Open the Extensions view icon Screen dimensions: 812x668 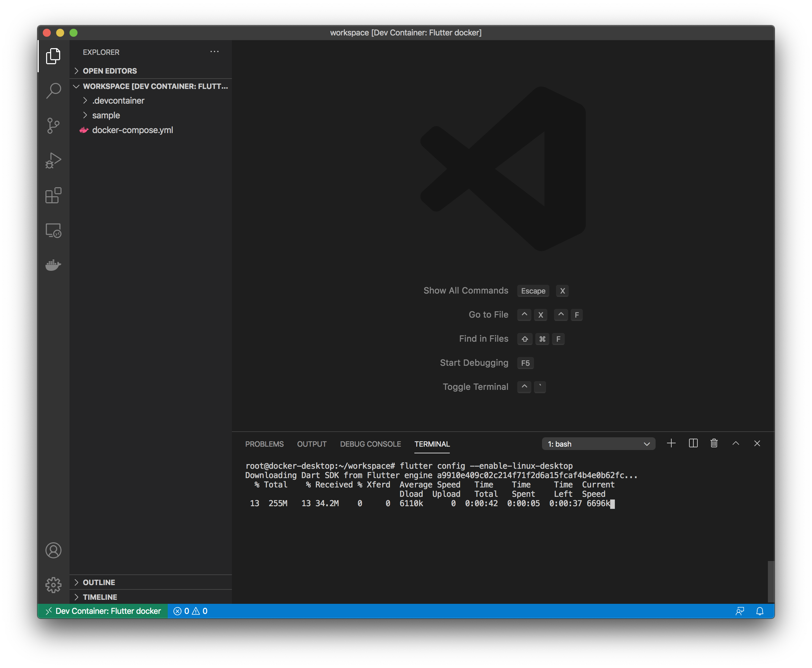pos(53,196)
